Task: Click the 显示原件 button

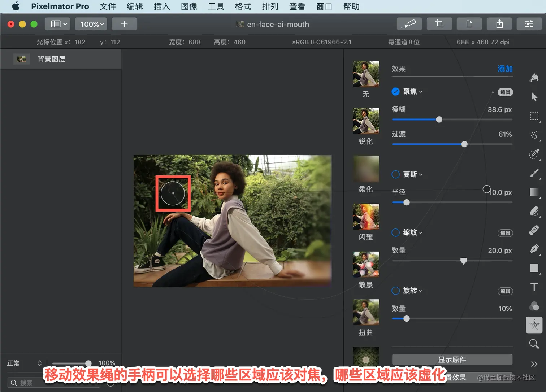Action: click(452, 360)
